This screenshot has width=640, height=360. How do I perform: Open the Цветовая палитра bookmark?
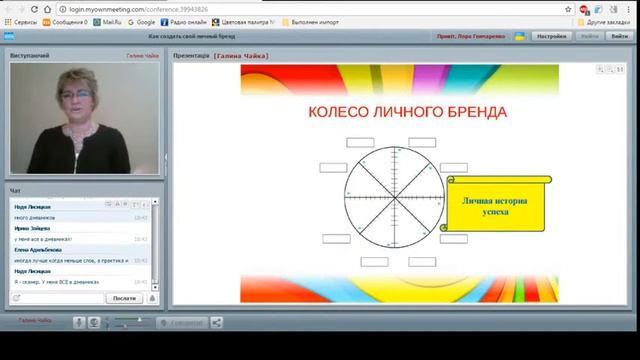[244, 22]
